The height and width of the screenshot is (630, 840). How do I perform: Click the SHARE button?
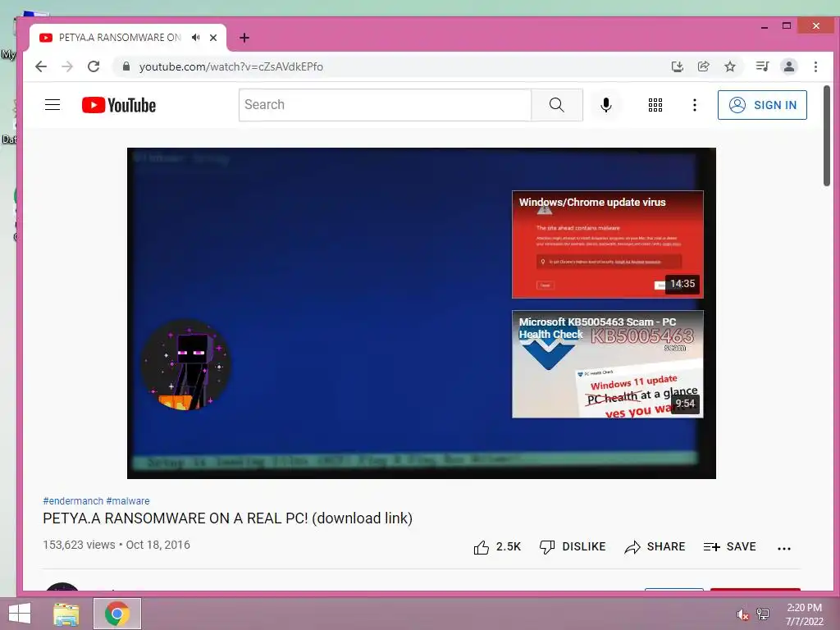655,547
